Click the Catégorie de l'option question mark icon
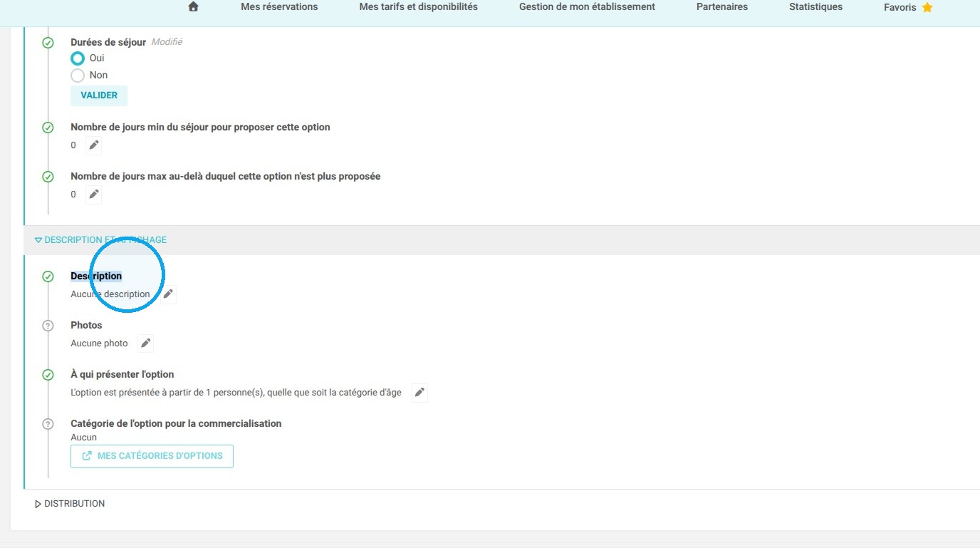Image resolution: width=980 pixels, height=548 pixels. tap(48, 424)
